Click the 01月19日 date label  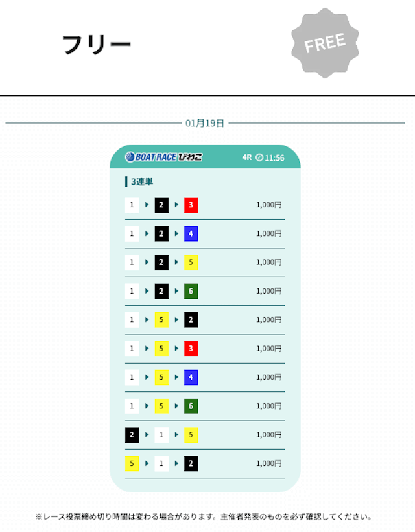(205, 123)
